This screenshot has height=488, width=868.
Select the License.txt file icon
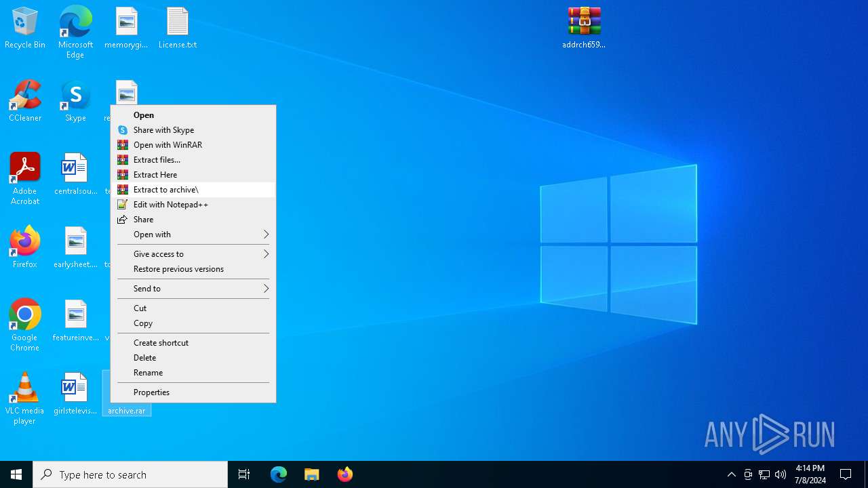(178, 28)
